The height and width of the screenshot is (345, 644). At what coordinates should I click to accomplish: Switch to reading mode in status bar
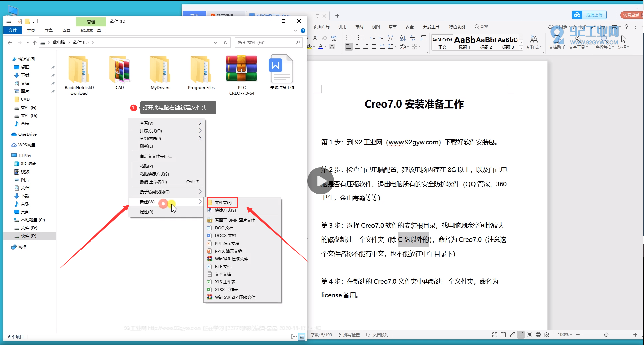point(503,335)
